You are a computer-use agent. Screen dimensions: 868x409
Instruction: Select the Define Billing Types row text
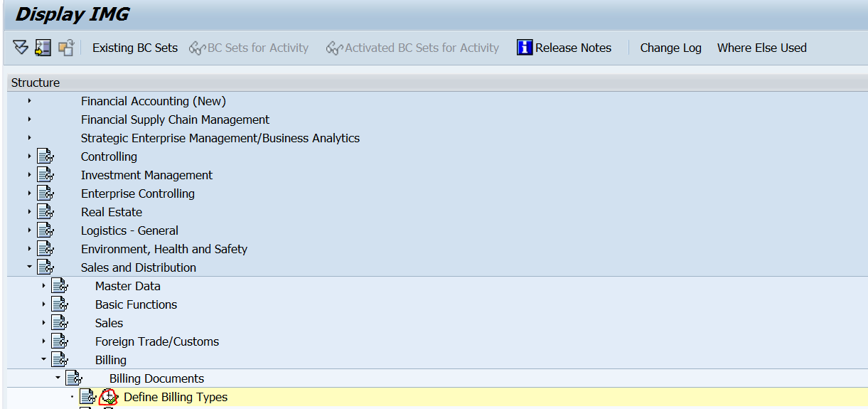(176, 397)
